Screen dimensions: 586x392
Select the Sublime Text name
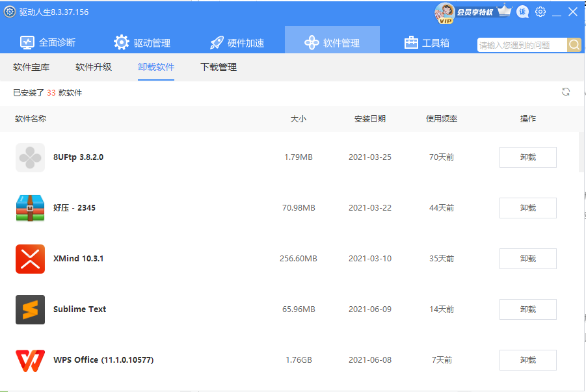pyautogui.click(x=79, y=309)
